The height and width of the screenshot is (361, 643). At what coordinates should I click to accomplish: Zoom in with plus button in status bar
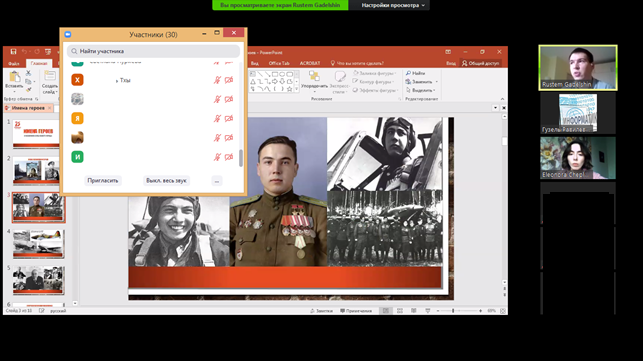click(x=480, y=311)
